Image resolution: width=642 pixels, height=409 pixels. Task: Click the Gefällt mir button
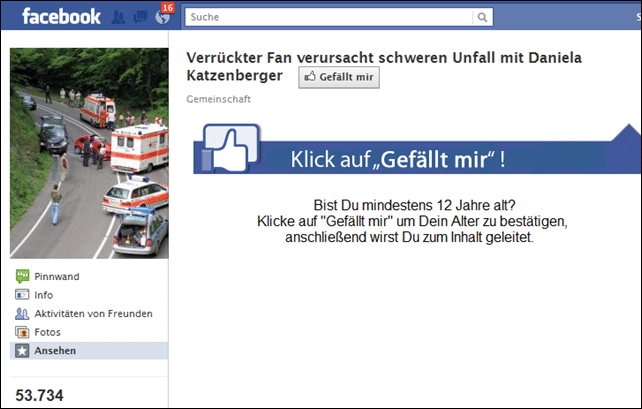339,77
